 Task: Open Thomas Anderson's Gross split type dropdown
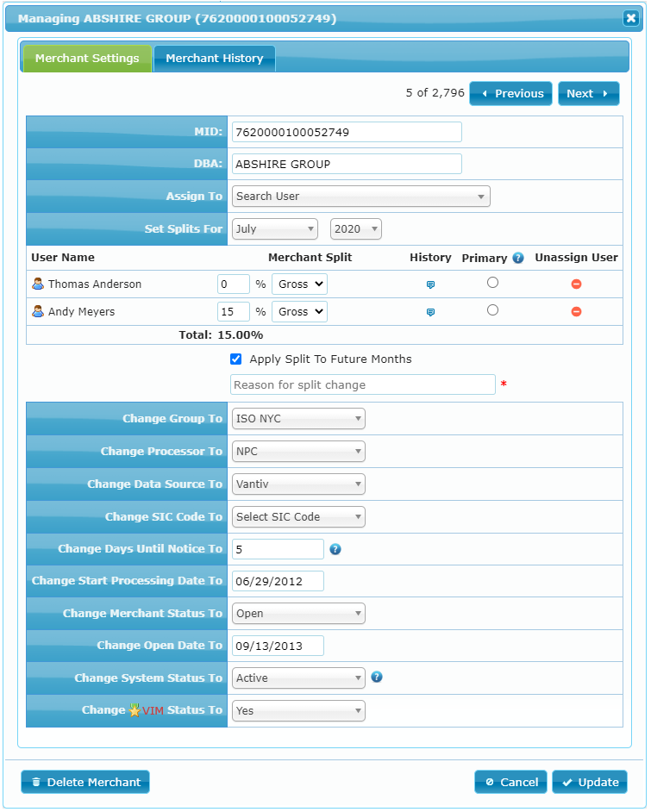pos(299,284)
